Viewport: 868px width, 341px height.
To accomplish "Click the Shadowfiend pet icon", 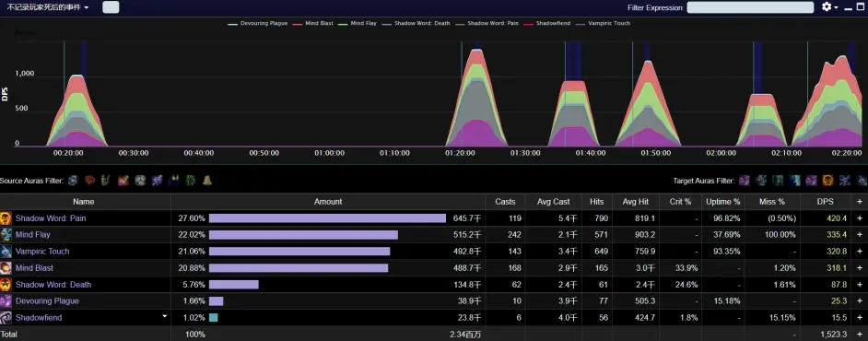I will (x=6, y=318).
